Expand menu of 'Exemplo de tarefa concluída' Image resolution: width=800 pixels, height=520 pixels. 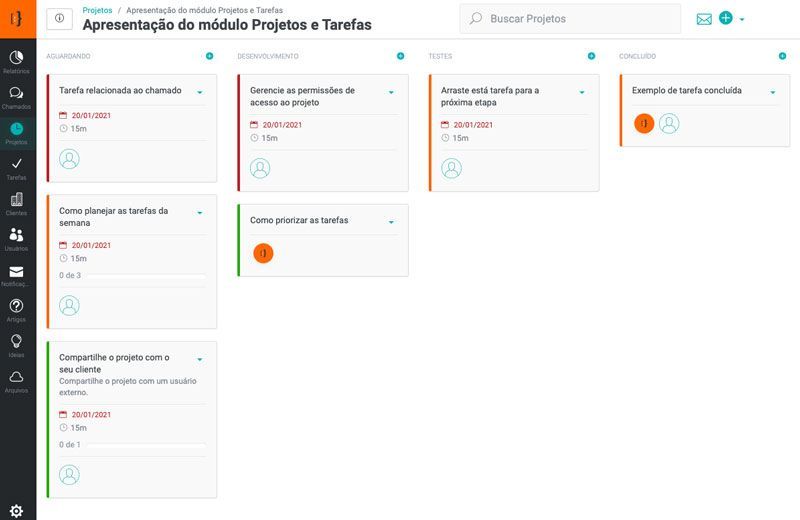click(773, 92)
